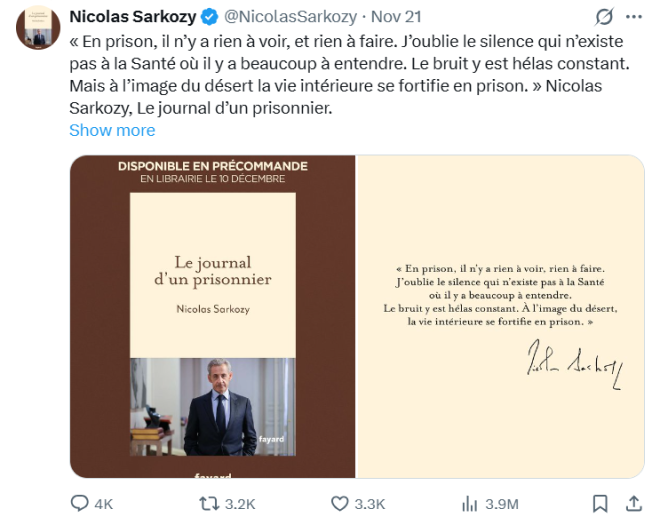Open Nicolas Sarkozy's profile avatar

point(38,25)
